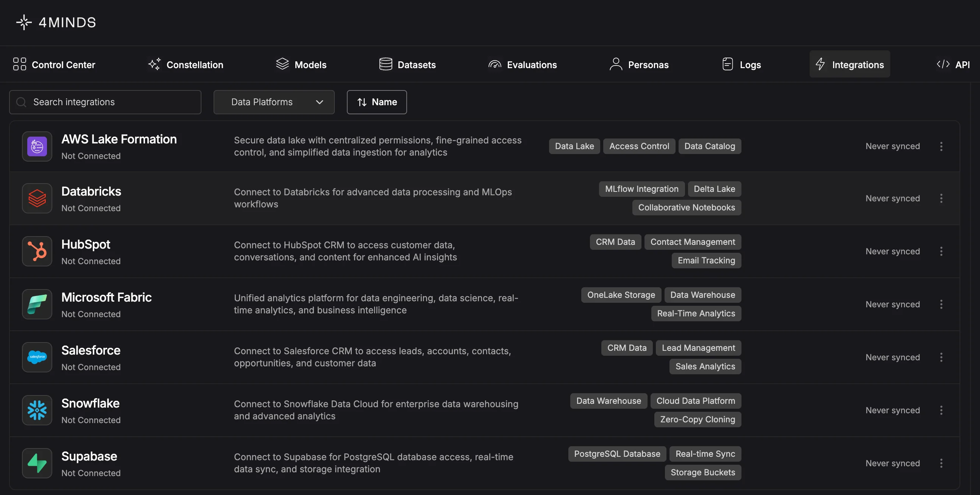
Task: Click the MLflow Integration tag
Action: click(641, 189)
